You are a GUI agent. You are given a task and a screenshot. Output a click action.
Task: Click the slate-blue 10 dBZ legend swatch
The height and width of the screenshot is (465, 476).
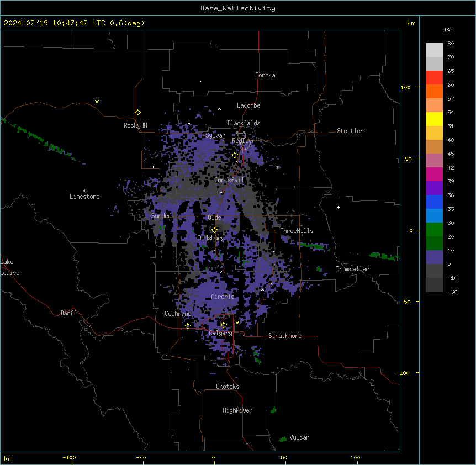click(x=434, y=257)
